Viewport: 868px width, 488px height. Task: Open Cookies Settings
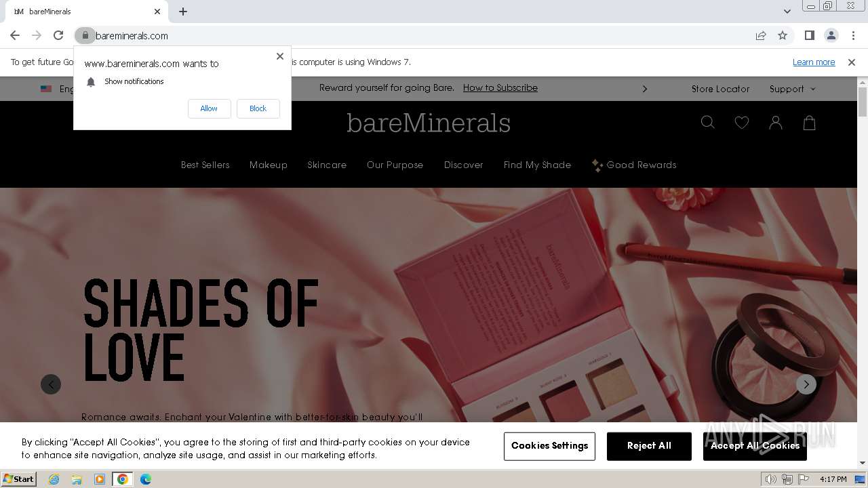[549, 446]
